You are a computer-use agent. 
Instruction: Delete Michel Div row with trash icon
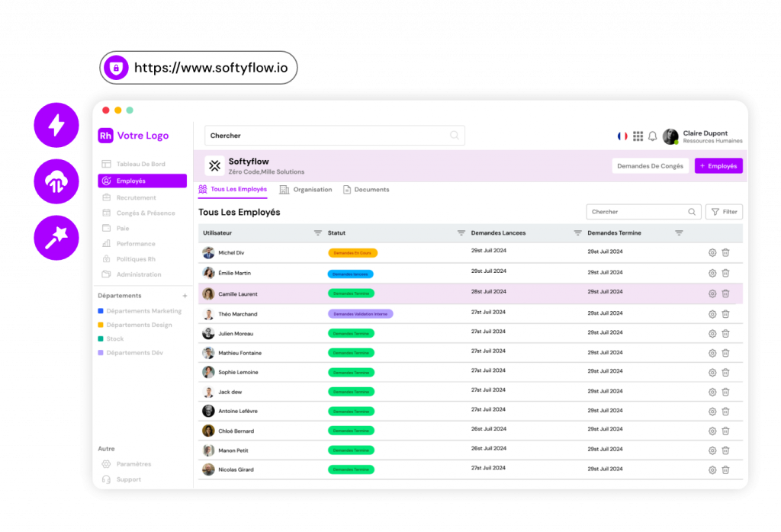(725, 253)
